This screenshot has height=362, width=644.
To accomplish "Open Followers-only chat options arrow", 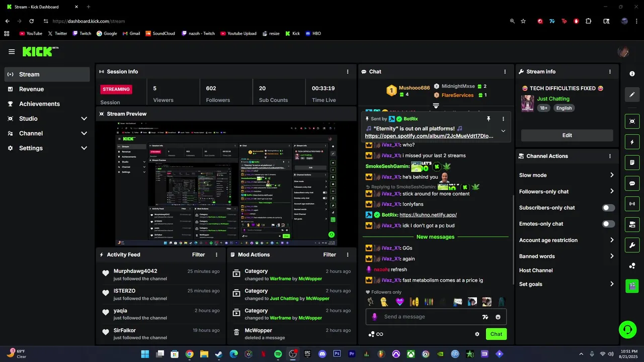I will coord(612,191).
